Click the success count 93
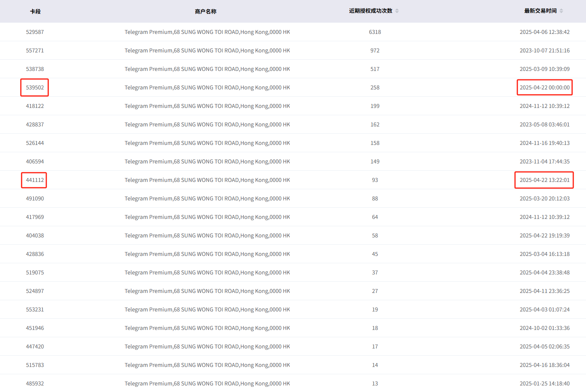 [x=375, y=180]
